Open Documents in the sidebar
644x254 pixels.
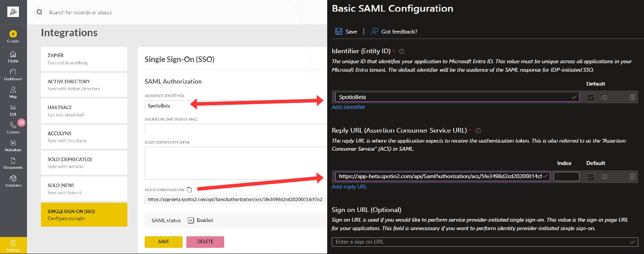(13, 163)
